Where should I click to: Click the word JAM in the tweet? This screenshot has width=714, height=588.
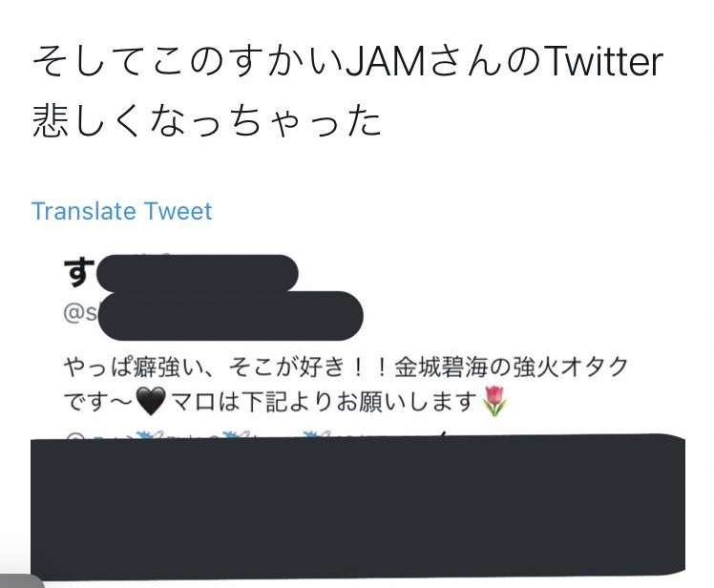click(x=386, y=61)
